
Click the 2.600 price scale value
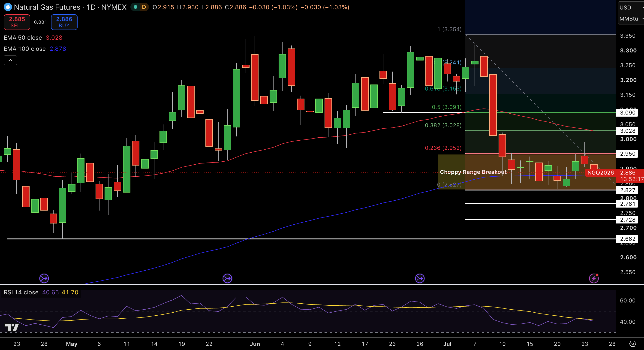click(x=628, y=257)
